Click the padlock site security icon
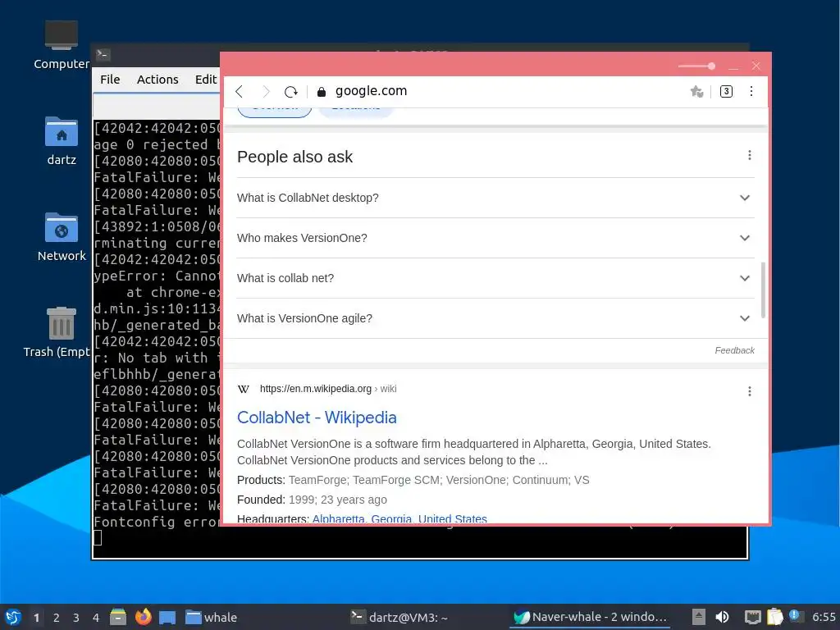Screen dimensions: 840x630 (322, 92)
